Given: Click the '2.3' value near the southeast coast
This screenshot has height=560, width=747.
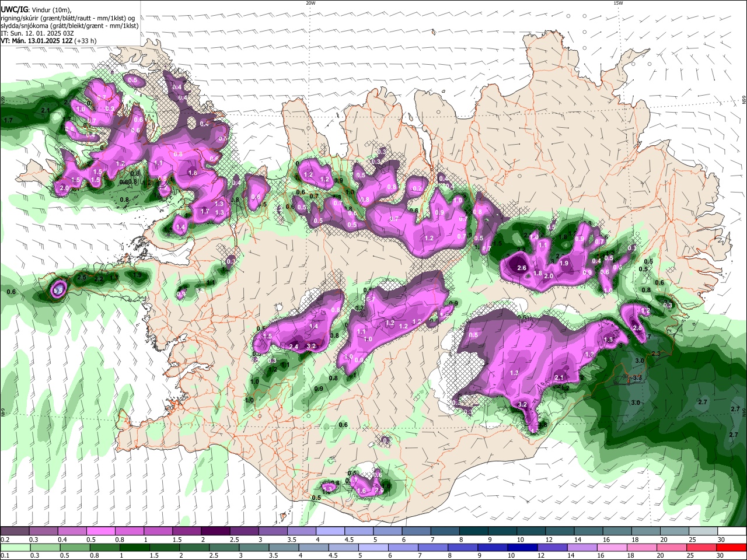Looking at the screenshot, I should 655,354.
